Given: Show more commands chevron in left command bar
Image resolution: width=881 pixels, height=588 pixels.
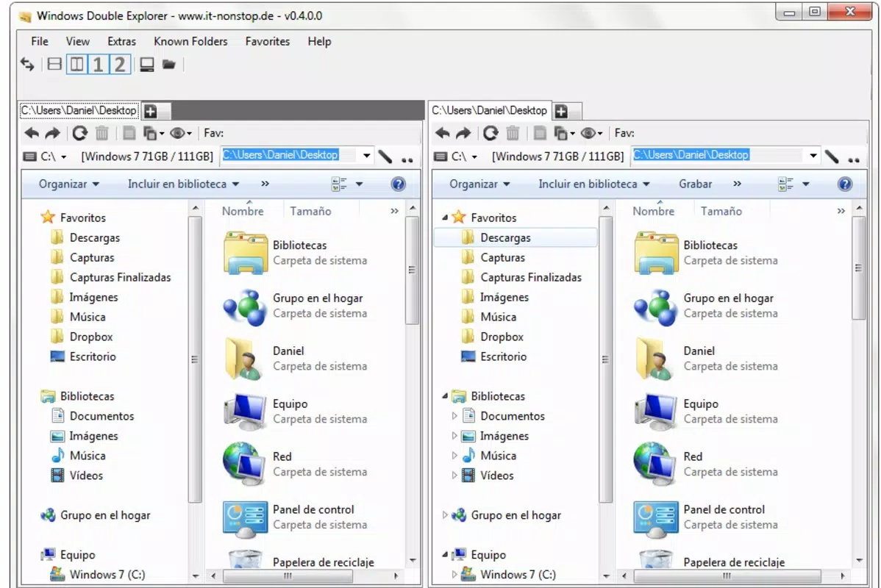Looking at the screenshot, I should [265, 184].
